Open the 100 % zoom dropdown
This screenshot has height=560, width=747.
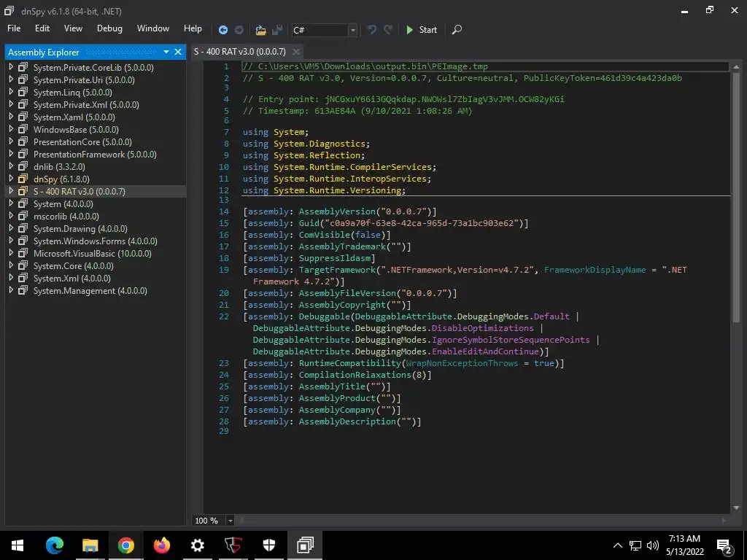click(x=230, y=521)
